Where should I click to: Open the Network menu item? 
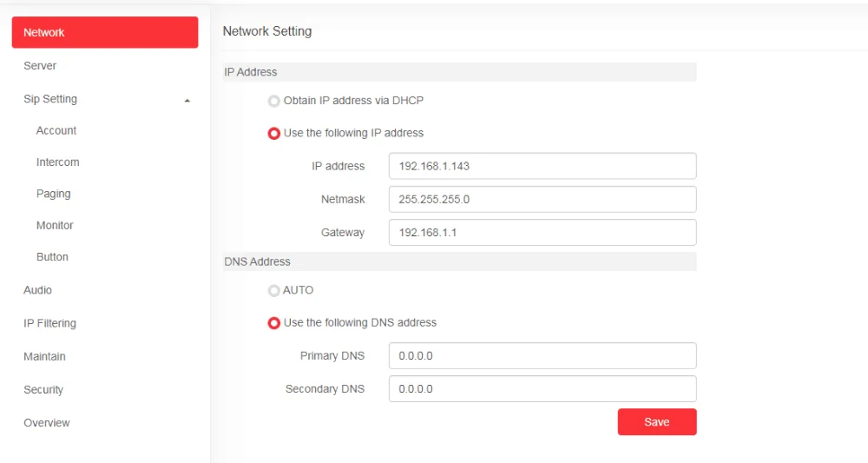point(105,32)
